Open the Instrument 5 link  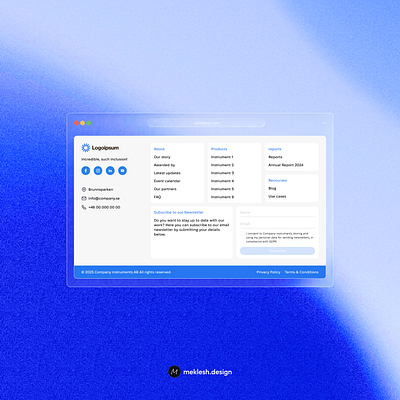[222, 189]
